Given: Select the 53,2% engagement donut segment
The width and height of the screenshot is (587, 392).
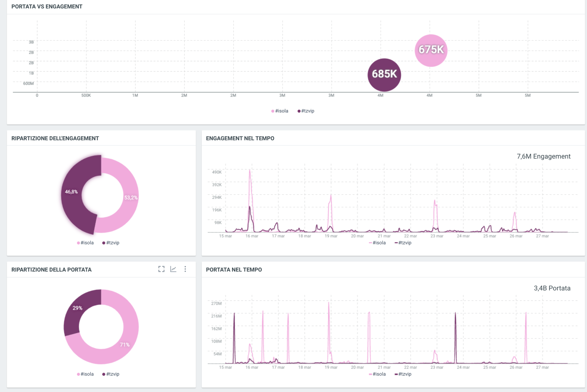Looking at the screenshot, I should (131, 198).
